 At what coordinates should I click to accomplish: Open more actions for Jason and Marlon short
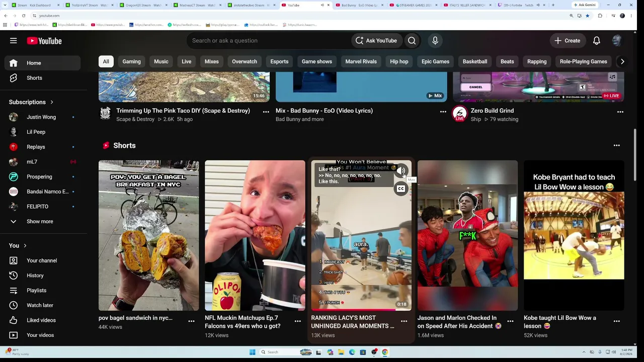(510, 321)
